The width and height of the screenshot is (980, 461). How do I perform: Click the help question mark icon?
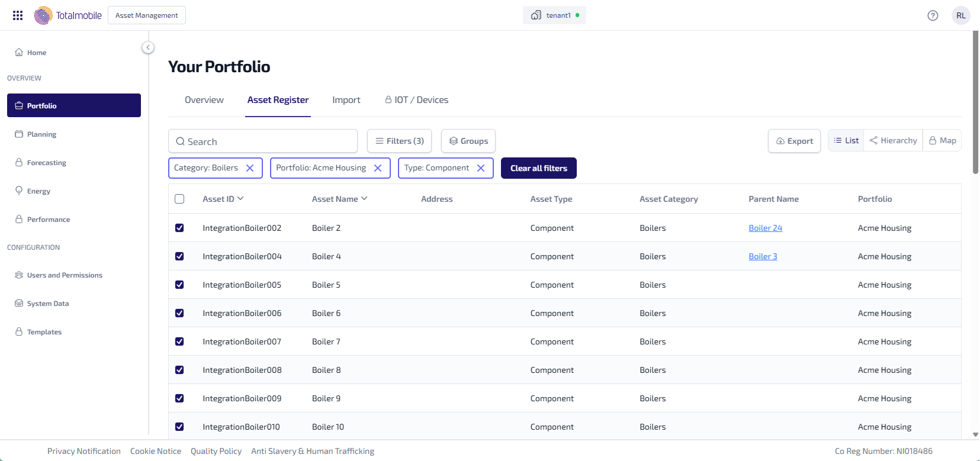click(933, 15)
